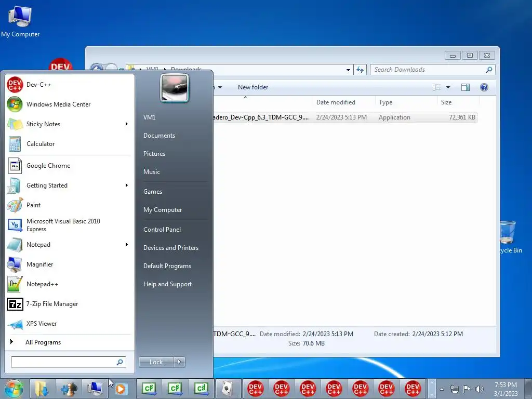Refresh the Downloads folder view

360,70
